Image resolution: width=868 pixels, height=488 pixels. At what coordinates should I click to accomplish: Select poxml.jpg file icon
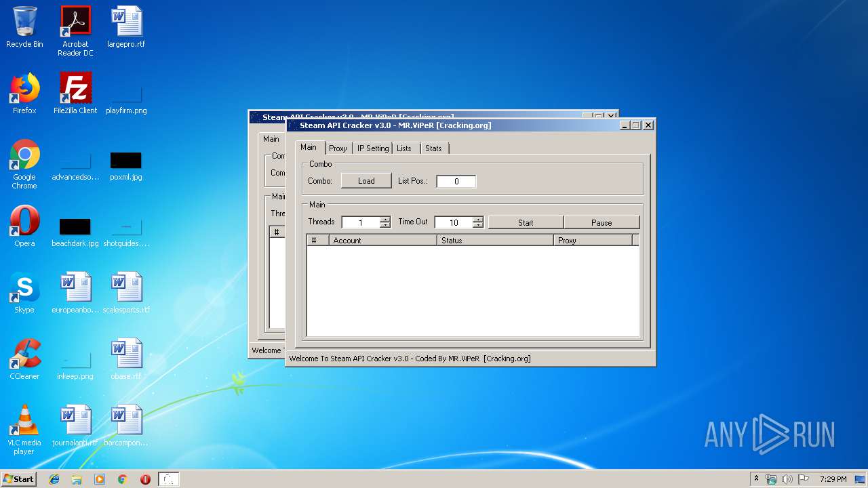[x=126, y=166]
